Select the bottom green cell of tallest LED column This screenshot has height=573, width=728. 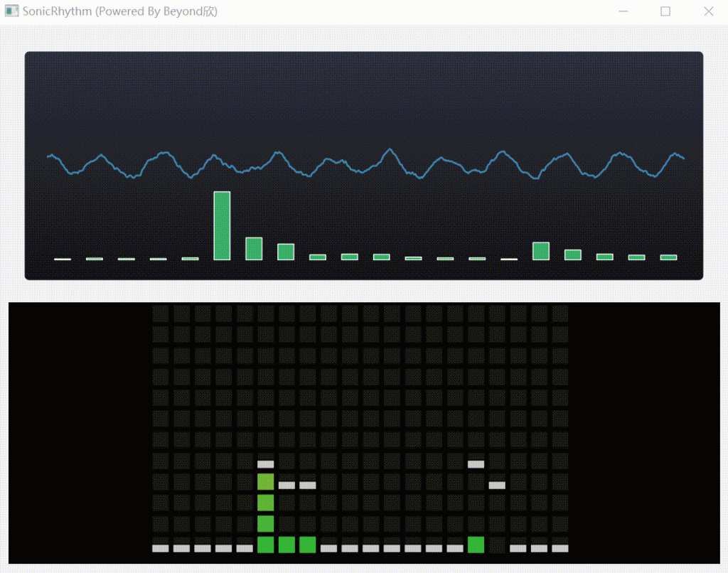265,545
